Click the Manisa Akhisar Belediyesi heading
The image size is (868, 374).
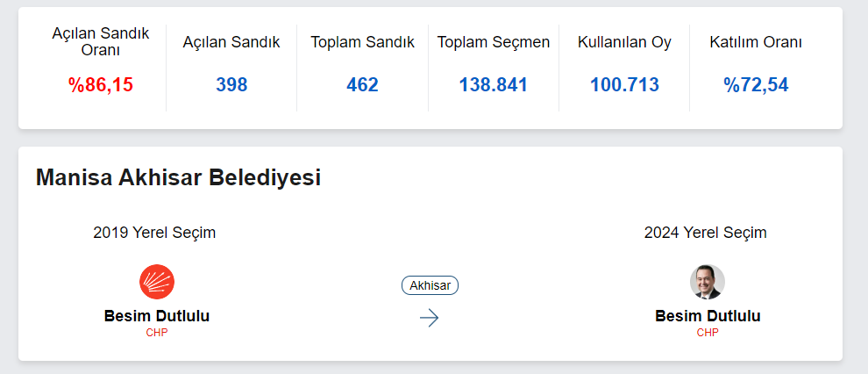[178, 177]
